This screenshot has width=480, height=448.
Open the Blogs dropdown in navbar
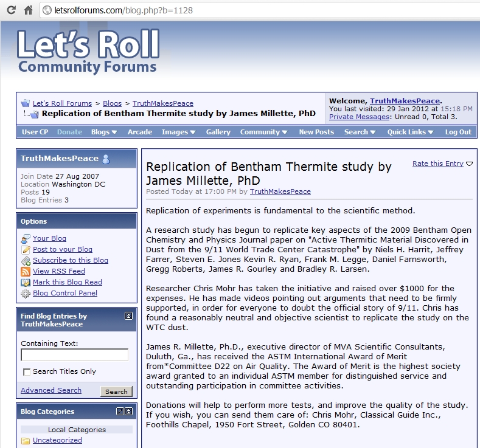(x=104, y=132)
